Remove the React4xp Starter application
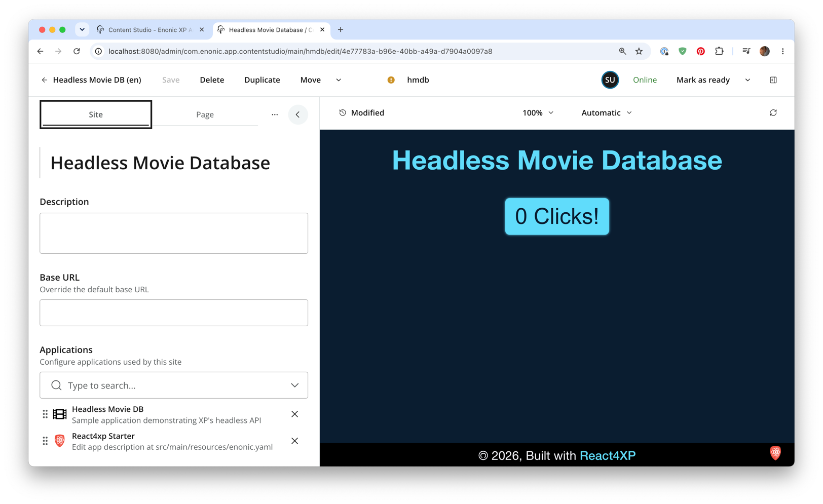The width and height of the screenshot is (823, 504). tap(295, 441)
